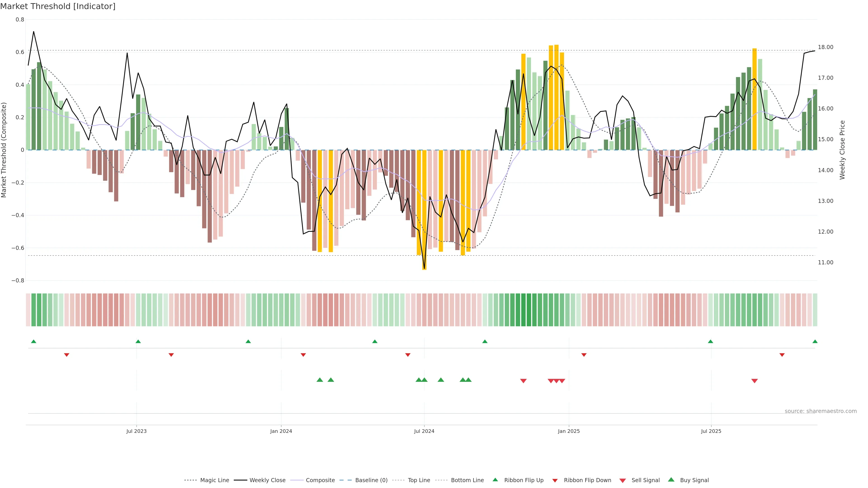
Task: Click the final ribbon flip-up marker at far right
Action: pyautogui.click(x=815, y=342)
